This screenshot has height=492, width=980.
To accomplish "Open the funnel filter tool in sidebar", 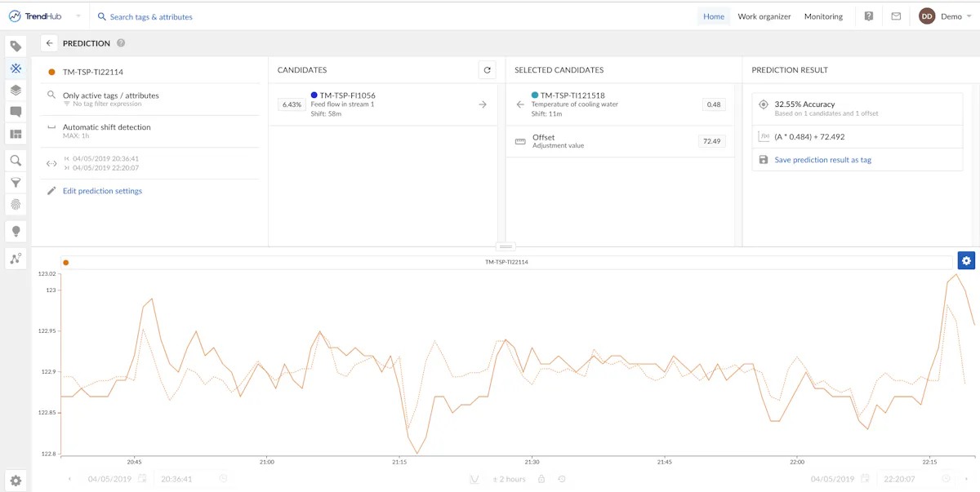I will point(16,183).
